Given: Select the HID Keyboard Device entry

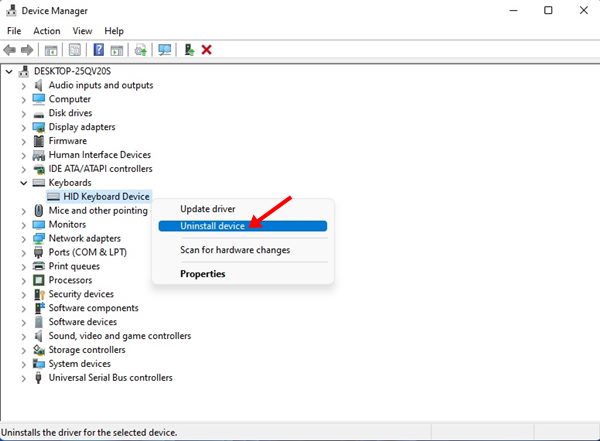Looking at the screenshot, I should [106, 197].
